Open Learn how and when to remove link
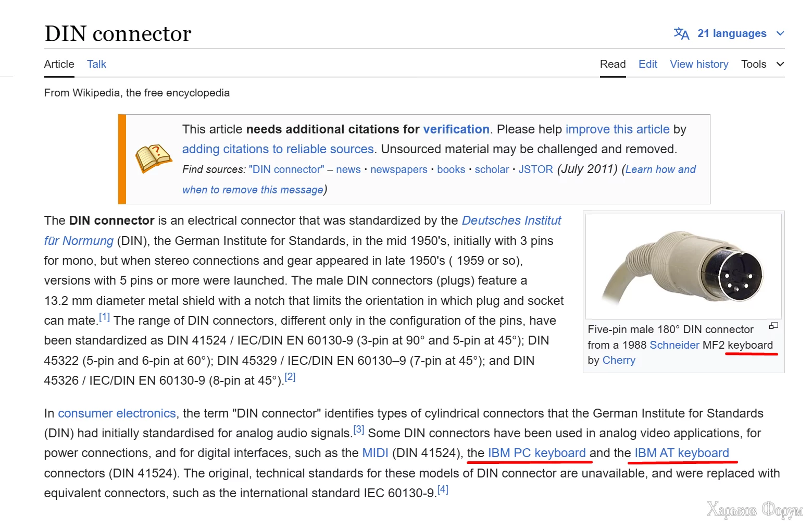 (x=660, y=169)
